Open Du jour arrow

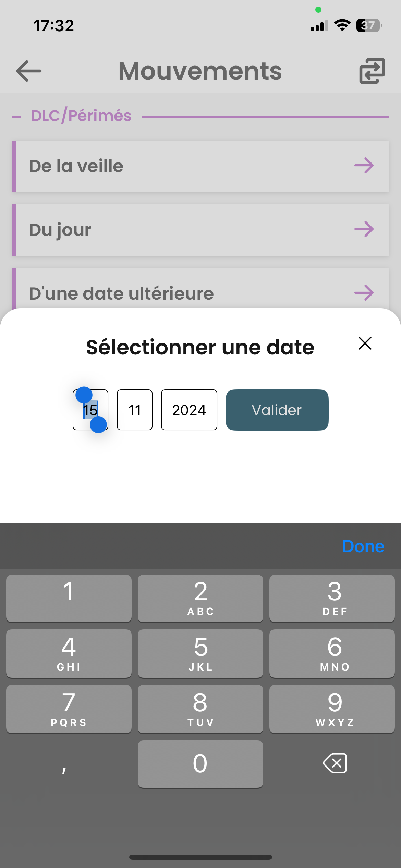coord(364,229)
